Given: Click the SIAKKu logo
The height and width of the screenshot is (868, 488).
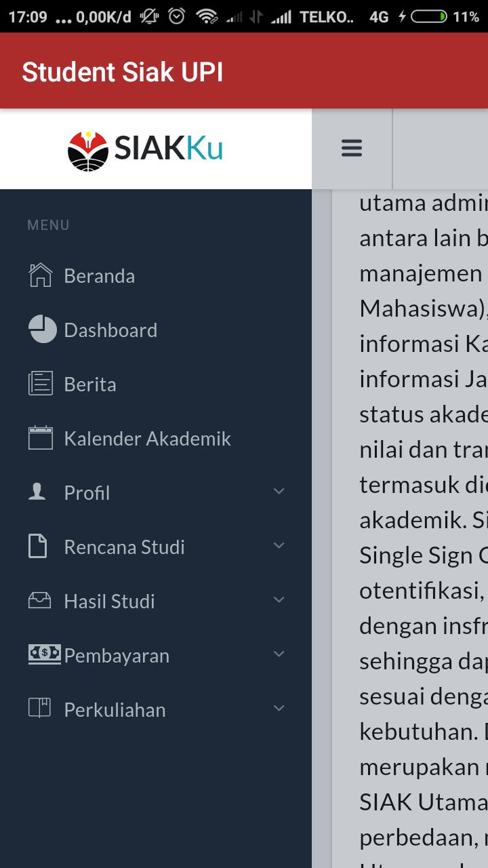Looking at the screenshot, I should click(146, 149).
